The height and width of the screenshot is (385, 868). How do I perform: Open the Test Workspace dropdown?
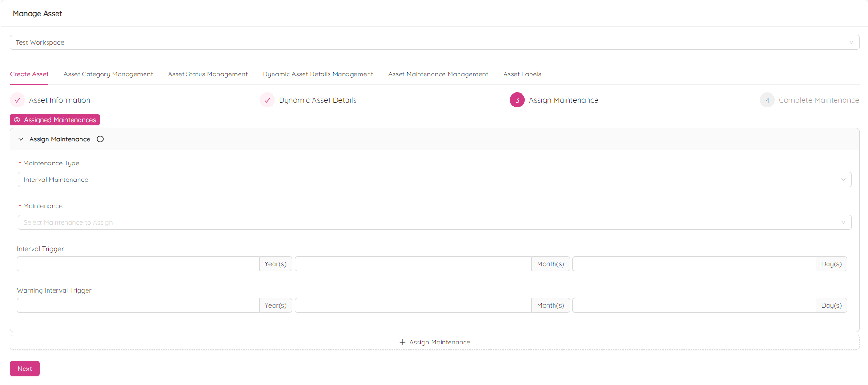[x=434, y=42]
